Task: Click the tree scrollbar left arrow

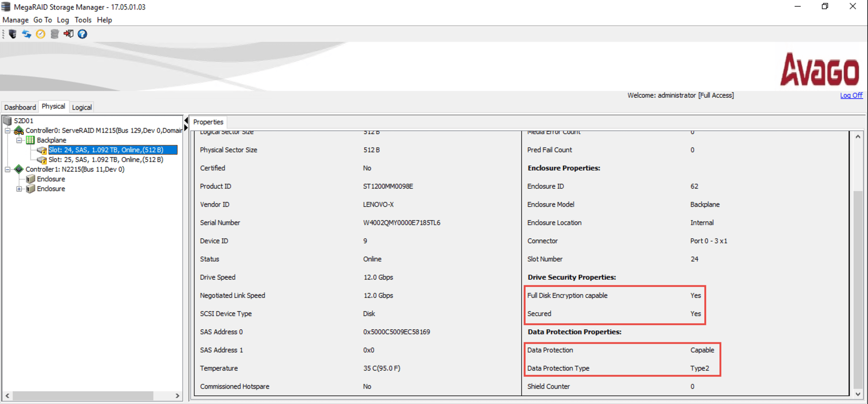Action: pos(7,396)
